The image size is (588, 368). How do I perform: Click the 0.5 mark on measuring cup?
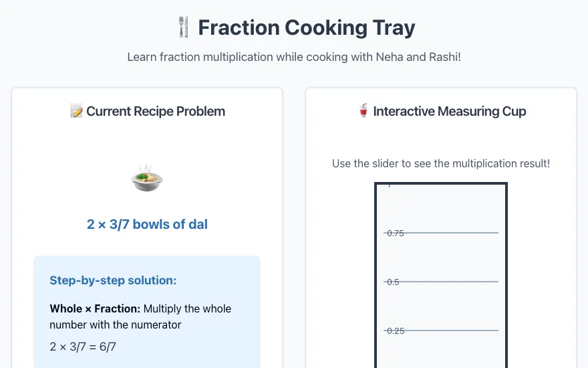click(393, 282)
